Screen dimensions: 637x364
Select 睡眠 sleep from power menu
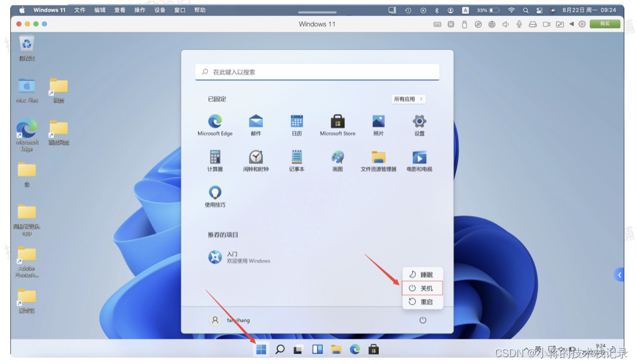423,275
